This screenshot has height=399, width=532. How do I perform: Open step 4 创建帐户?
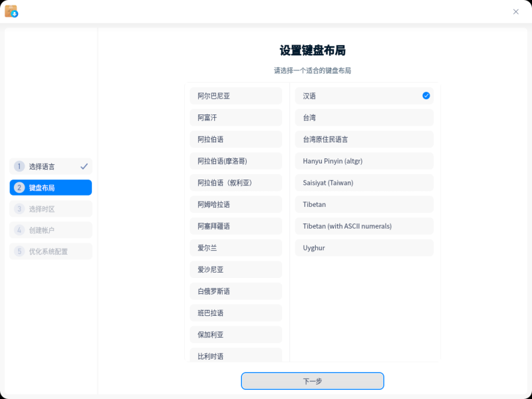(x=51, y=230)
